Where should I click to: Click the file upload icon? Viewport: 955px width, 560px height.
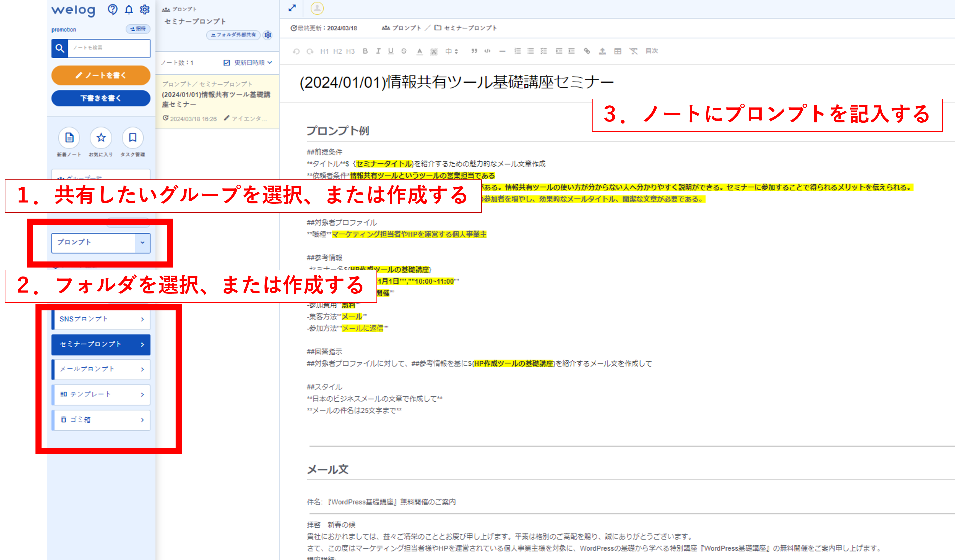[x=602, y=51]
